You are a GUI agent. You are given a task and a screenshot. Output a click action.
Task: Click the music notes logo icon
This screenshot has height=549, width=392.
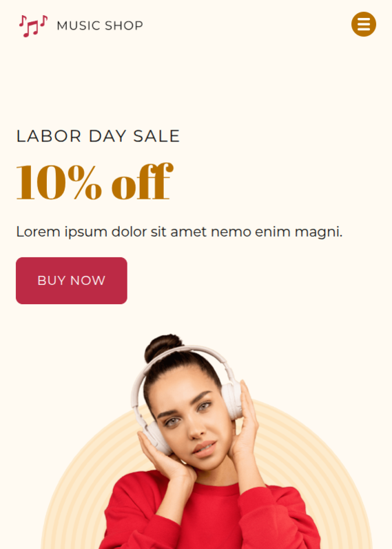pyautogui.click(x=33, y=26)
